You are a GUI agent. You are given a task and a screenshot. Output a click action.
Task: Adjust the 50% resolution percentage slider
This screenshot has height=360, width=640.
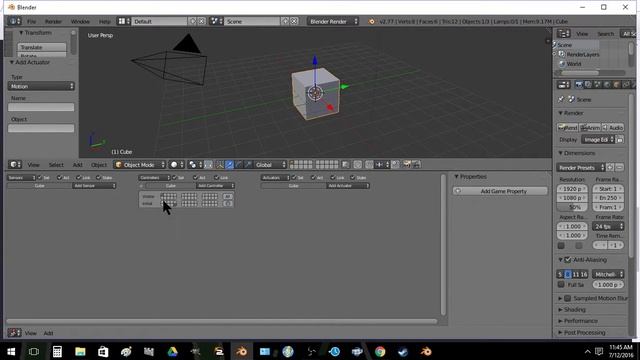[572, 207]
